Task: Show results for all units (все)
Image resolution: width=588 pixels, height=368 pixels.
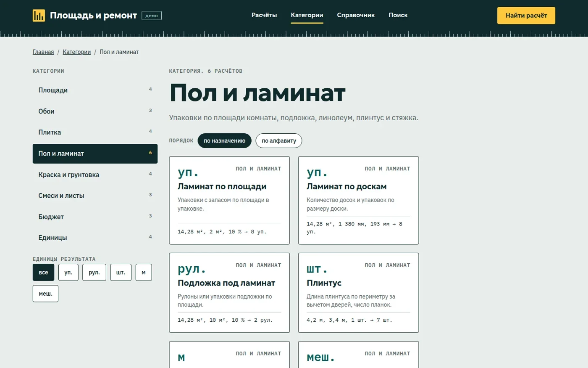Action: (44, 273)
